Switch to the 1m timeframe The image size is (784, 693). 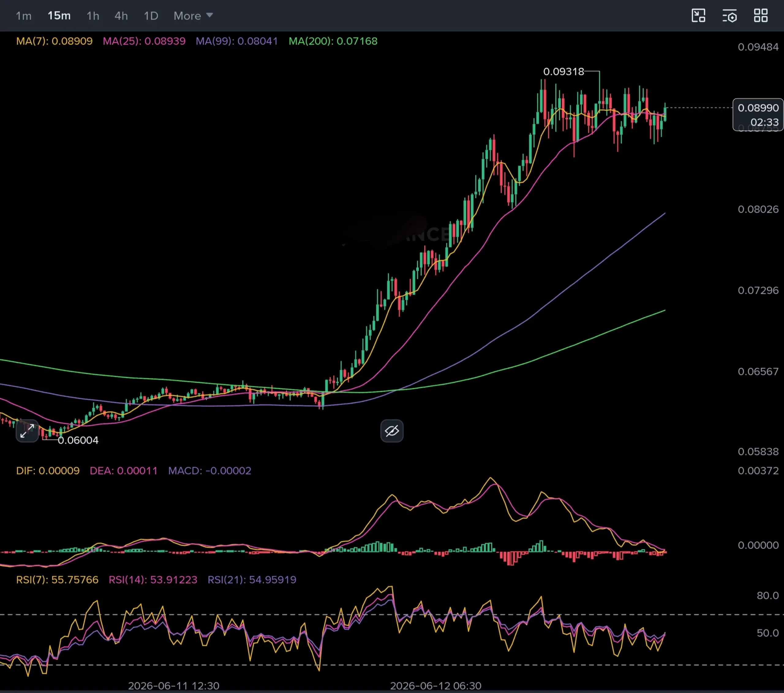tap(23, 16)
